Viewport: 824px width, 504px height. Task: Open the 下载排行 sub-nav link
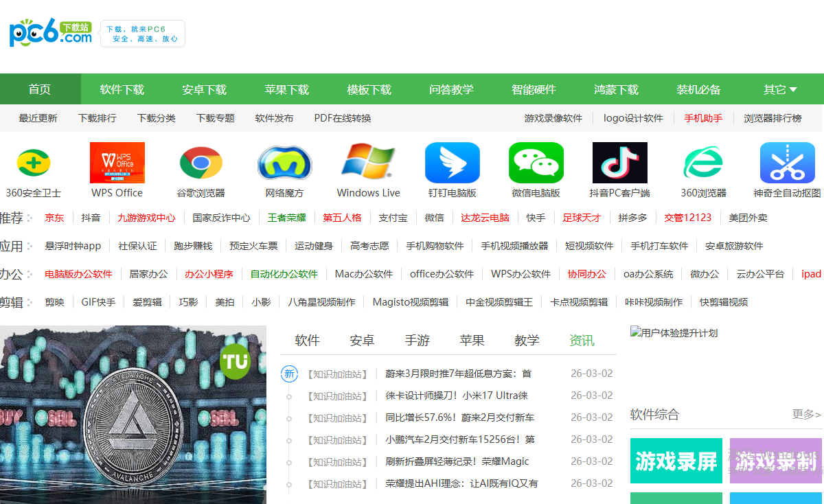[98, 118]
